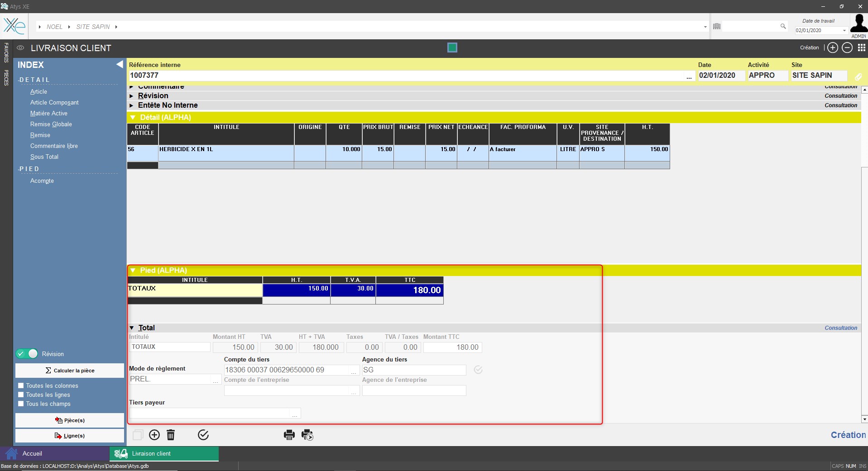Open the grid apps menu icon
This screenshot has width=868, height=471.
pyautogui.click(x=861, y=48)
